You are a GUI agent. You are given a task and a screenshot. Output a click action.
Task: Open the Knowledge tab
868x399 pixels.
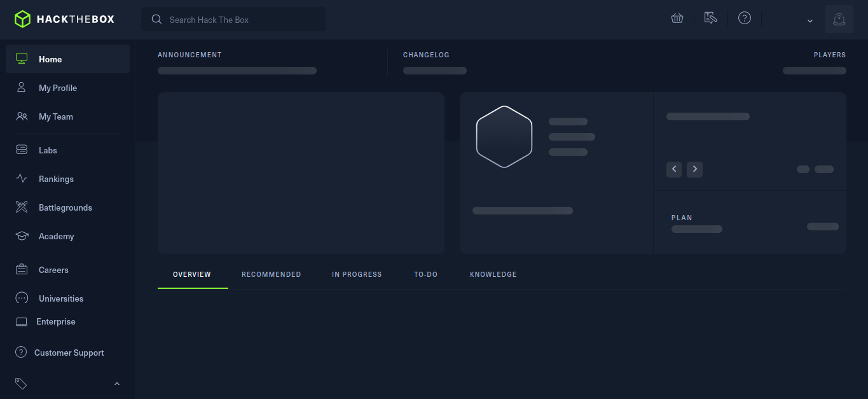click(x=493, y=275)
